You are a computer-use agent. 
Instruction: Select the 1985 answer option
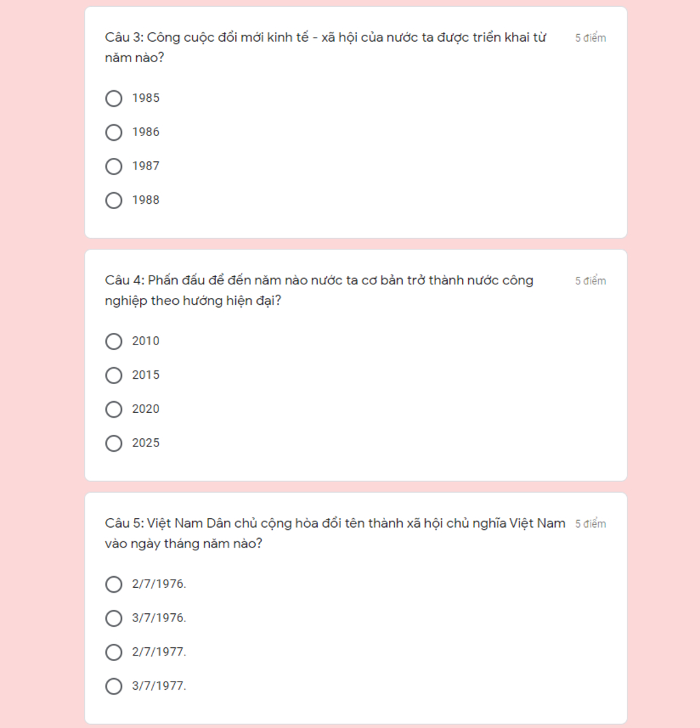click(113, 98)
